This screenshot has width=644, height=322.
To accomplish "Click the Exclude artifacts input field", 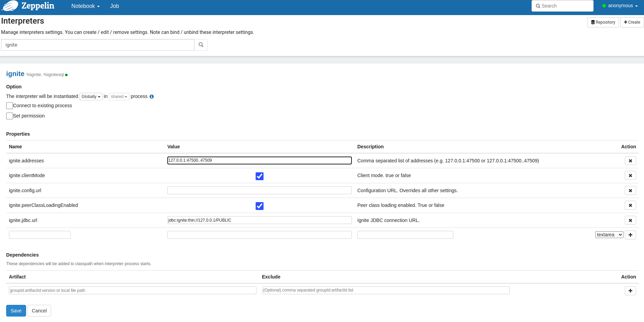I will (x=386, y=290).
